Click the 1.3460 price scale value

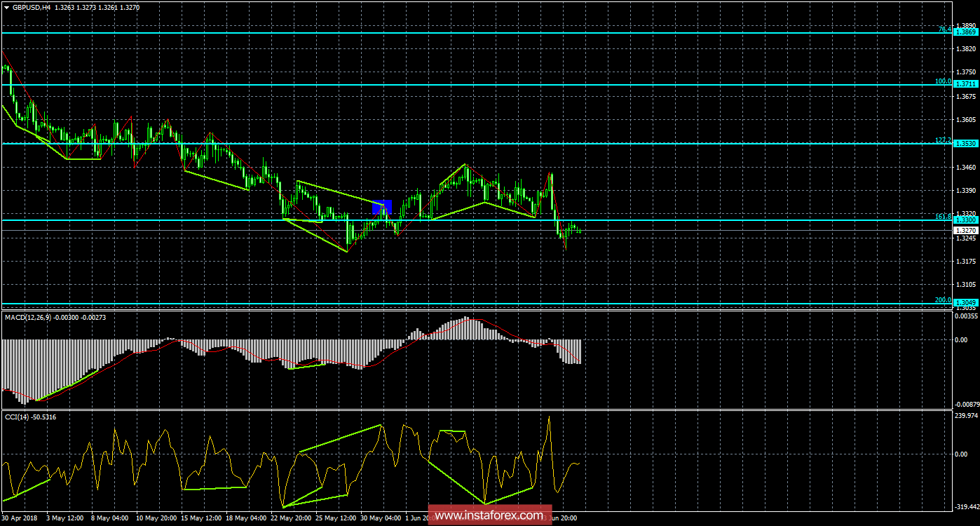(x=966, y=167)
